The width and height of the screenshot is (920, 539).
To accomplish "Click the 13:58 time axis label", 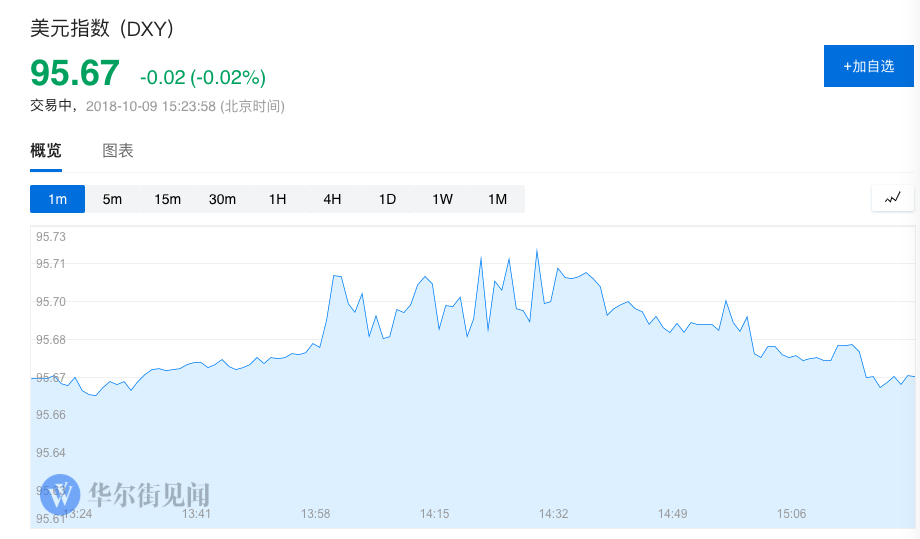I will pyautogui.click(x=316, y=514).
